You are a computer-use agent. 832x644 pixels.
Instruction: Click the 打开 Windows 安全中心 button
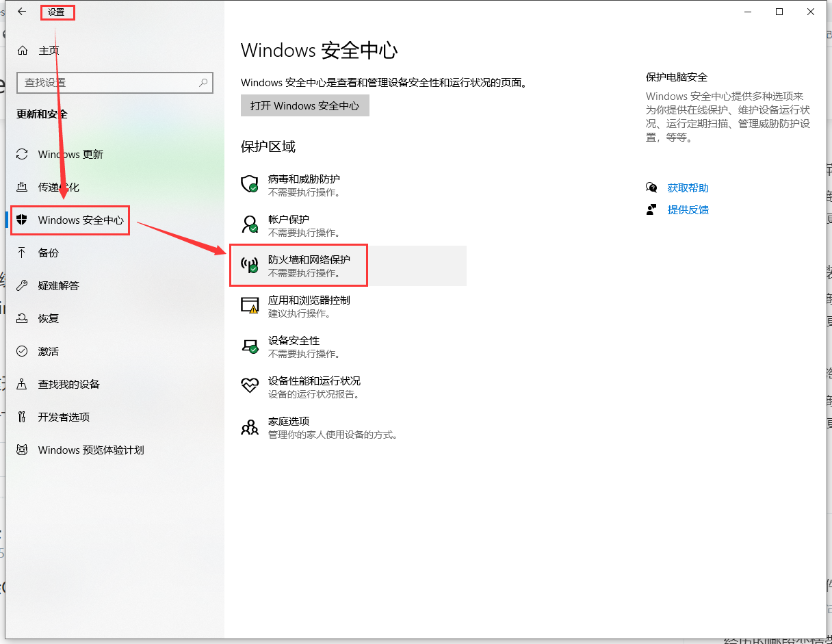(x=305, y=106)
